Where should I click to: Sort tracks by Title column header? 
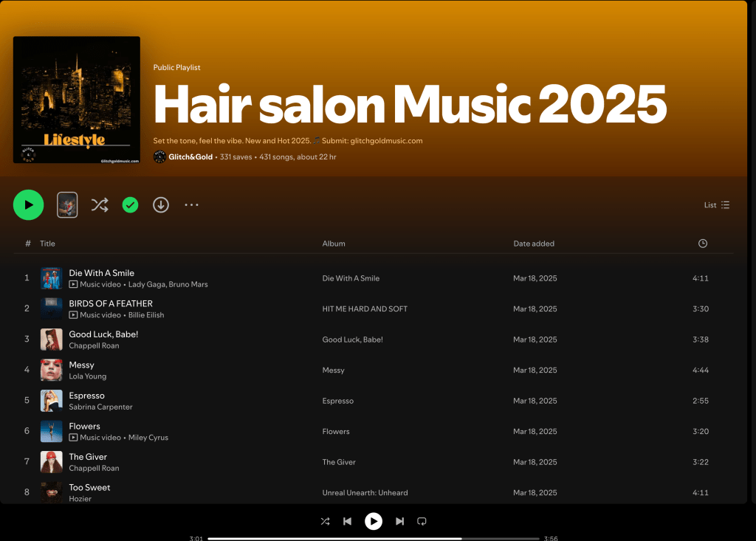(x=47, y=244)
